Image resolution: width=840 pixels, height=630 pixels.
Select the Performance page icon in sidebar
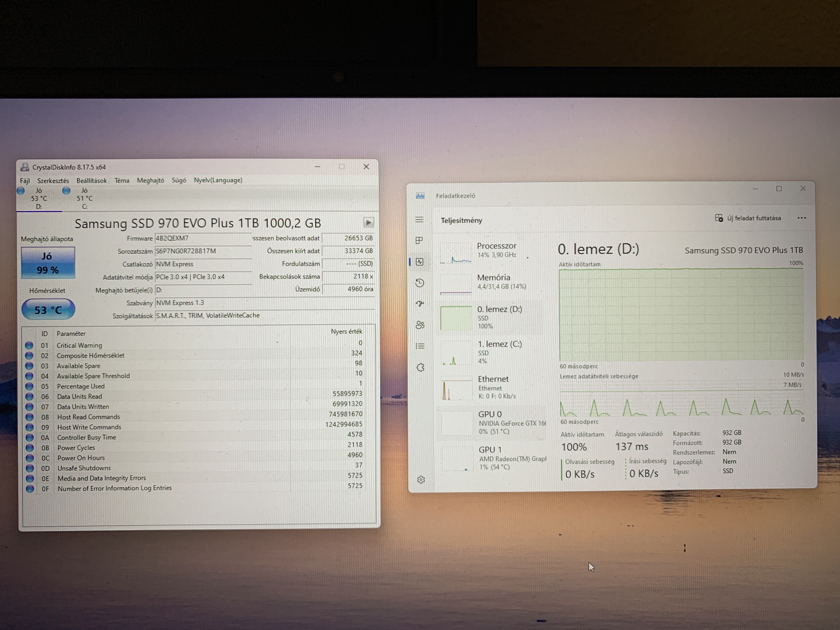[420, 262]
